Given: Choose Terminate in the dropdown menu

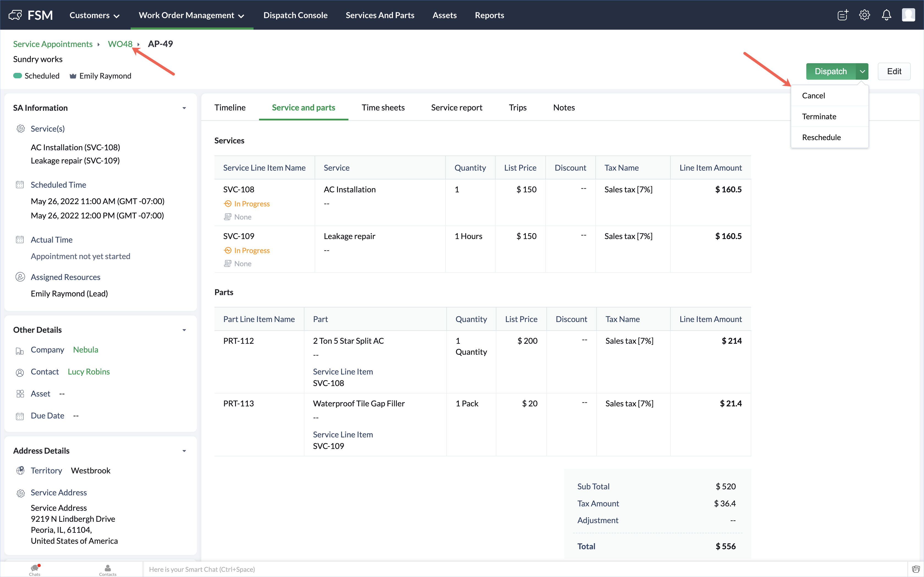Looking at the screenshot, I should click(x=819, y=116).
